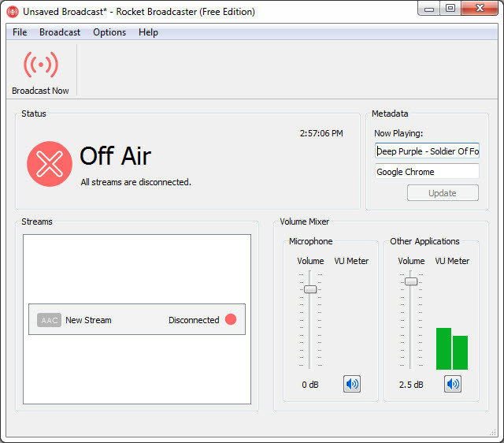Screen dimensions: 504x443
Task: Open the Help menu
Action: point(148,32)
